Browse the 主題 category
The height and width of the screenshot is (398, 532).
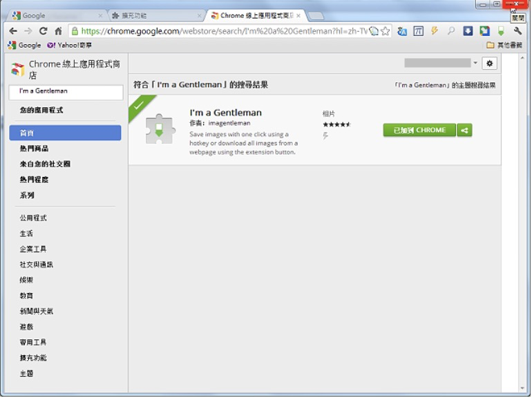click(x=26, y=374)
